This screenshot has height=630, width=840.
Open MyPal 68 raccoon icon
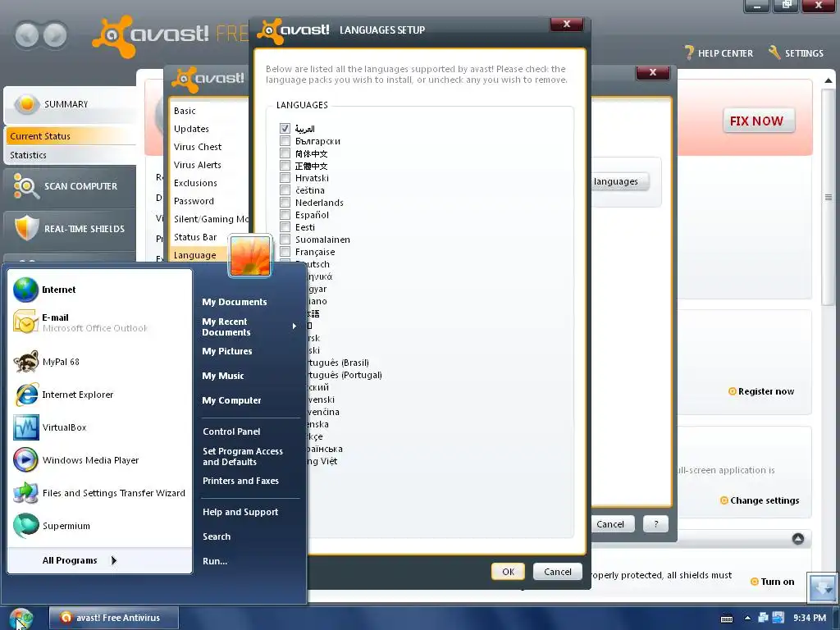tap(25, 362)
